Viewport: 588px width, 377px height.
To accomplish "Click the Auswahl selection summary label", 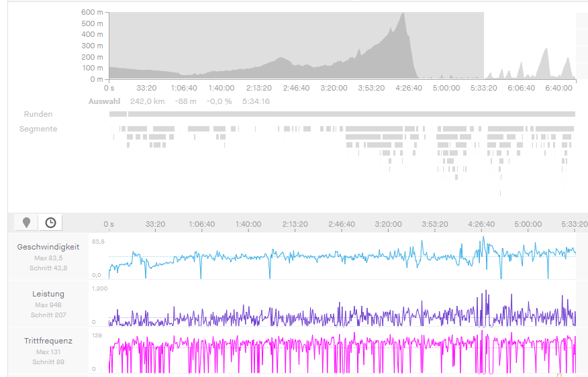I will point(104,101).
